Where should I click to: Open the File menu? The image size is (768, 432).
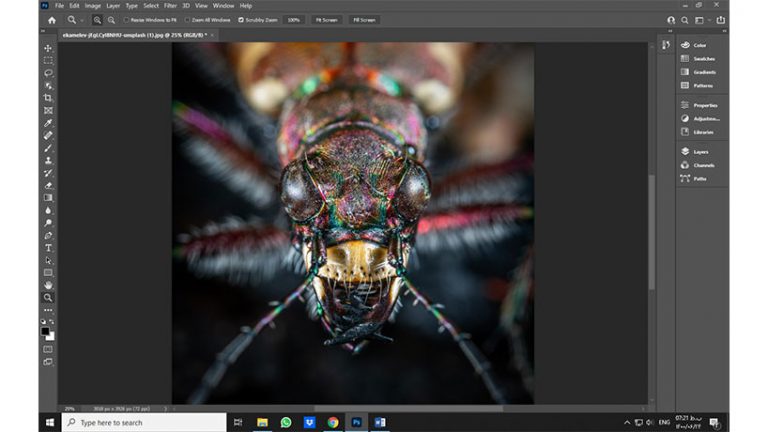[x=59, y=6]
